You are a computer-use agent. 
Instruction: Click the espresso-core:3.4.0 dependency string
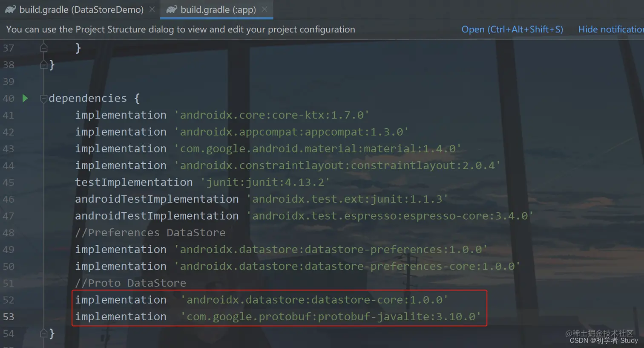pos(389,216)
